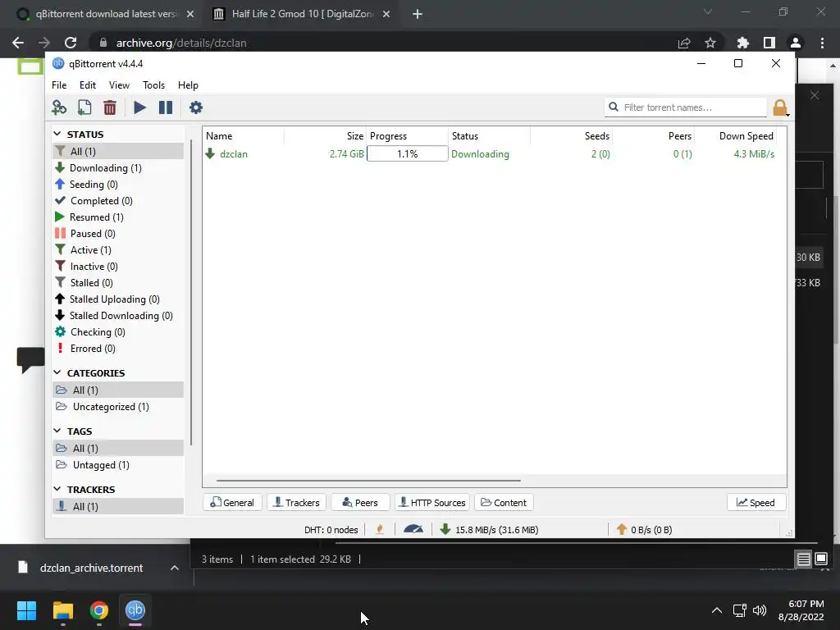Open the File menu
840x630 pixels.
click(59, 85)
